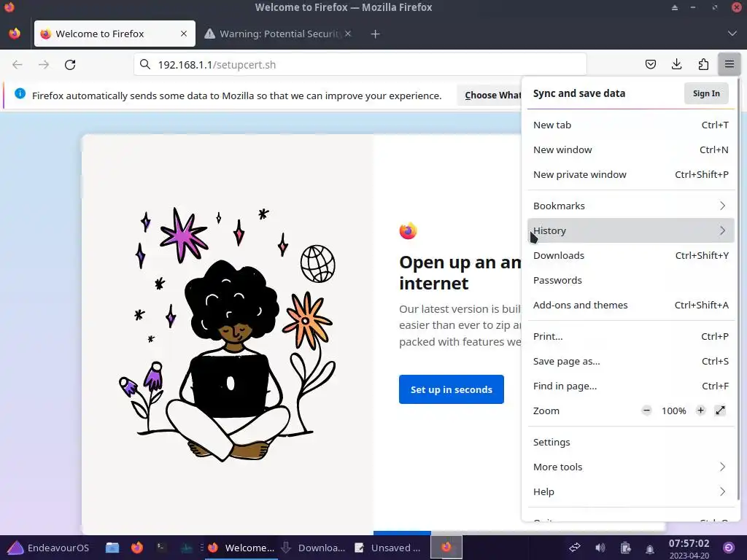Click the address bar showing 192.168.1.1/setupcert.sh
Viewport: 747px width, 560px height.
(x=360, y=65)
